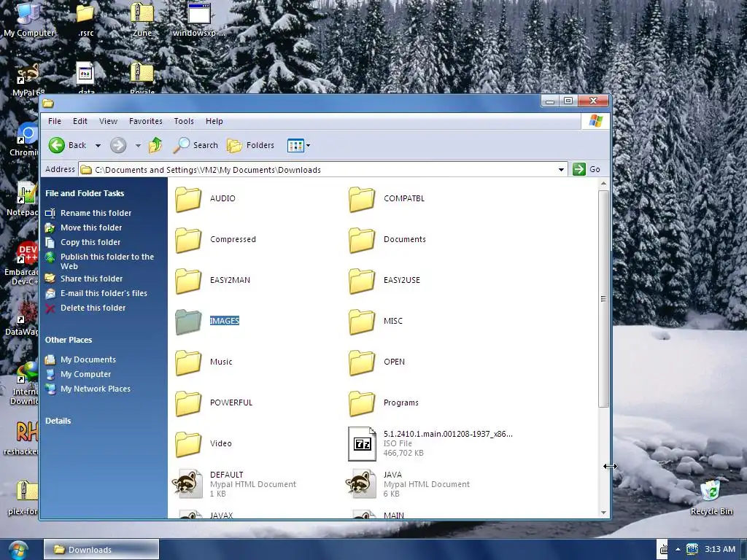Click the scrollbar down arrow
Viewport: 747px width, 560px height.
603,513
